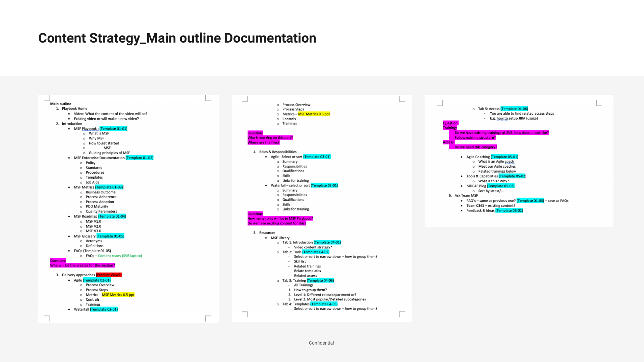Click the slide title Content Strategy_Main outline Documentation
The width and height of the screenshot is (644, 362).
[177, 38]
